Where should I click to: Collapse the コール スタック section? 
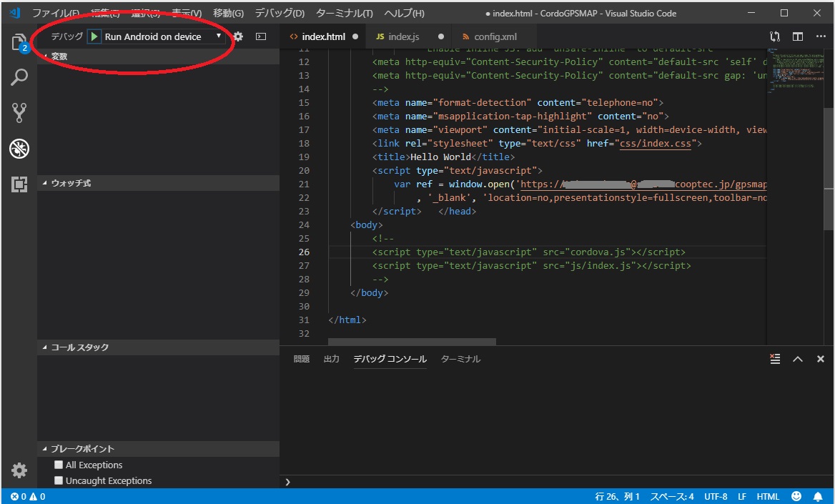79,347
